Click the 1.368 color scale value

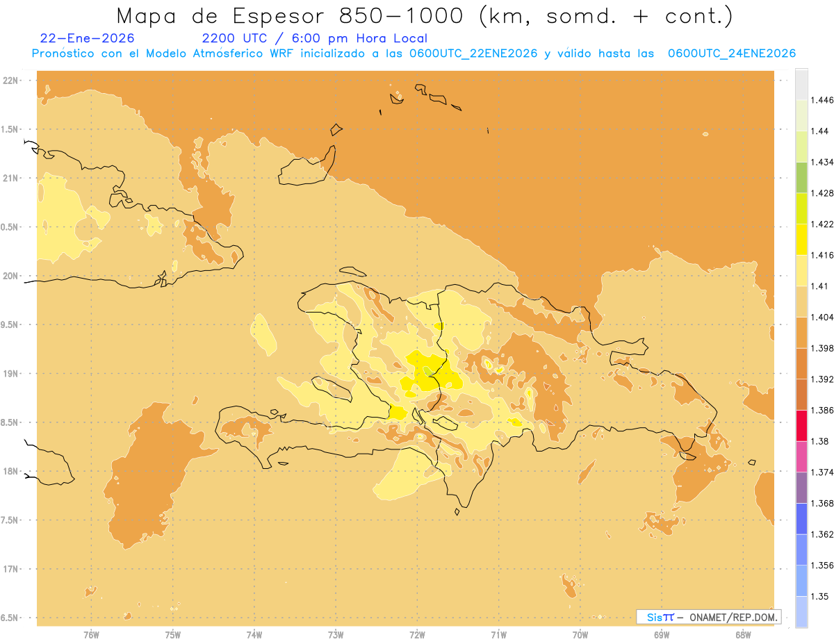(824, 503)
